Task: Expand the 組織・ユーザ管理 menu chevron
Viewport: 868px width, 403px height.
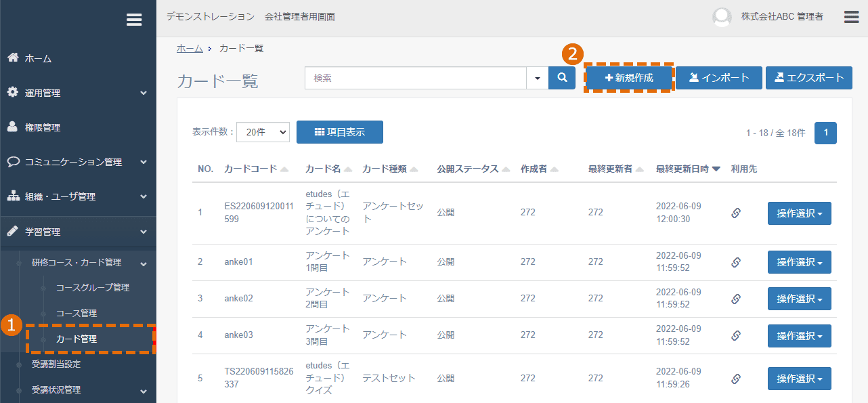Action: (144, 197)
